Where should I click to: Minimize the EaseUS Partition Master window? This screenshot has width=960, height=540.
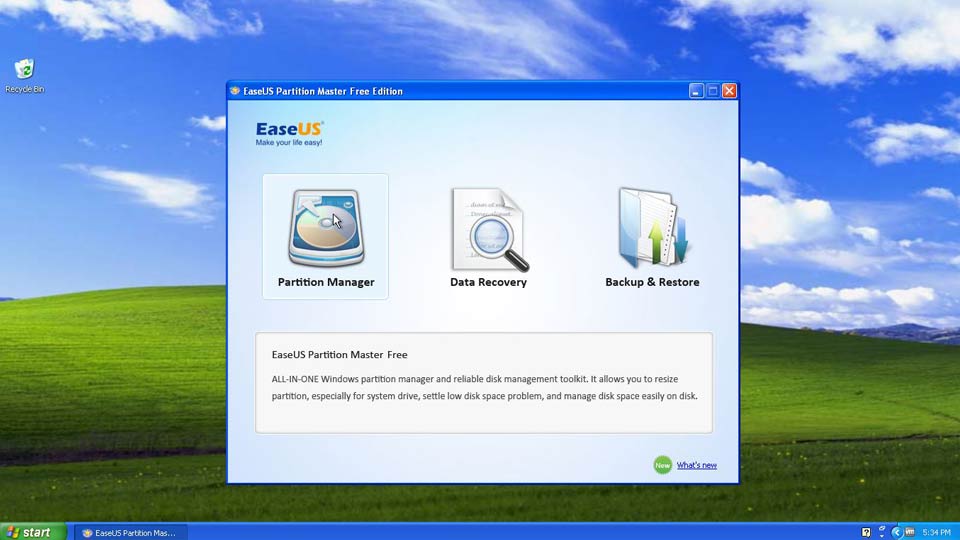coord(696,91)
